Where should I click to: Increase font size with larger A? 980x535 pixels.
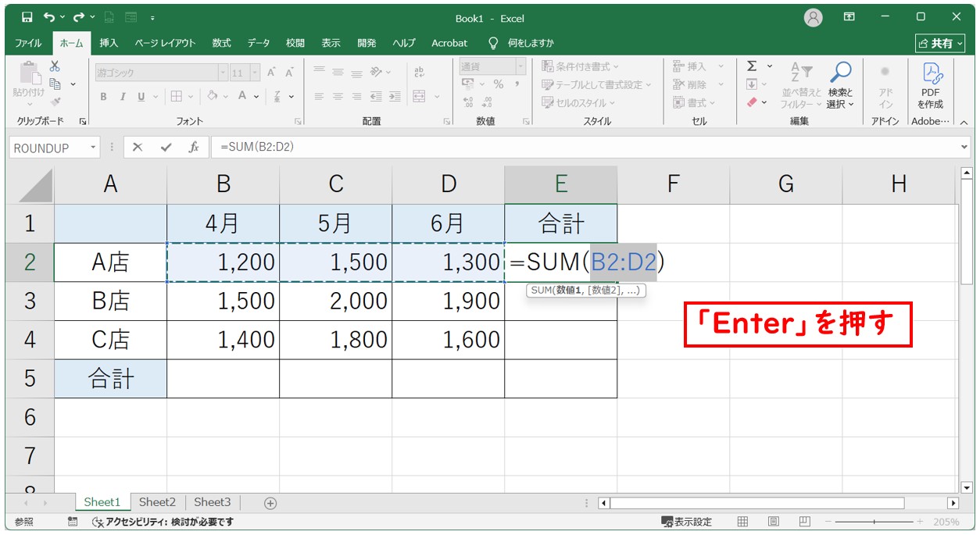(x=271, y=73)
